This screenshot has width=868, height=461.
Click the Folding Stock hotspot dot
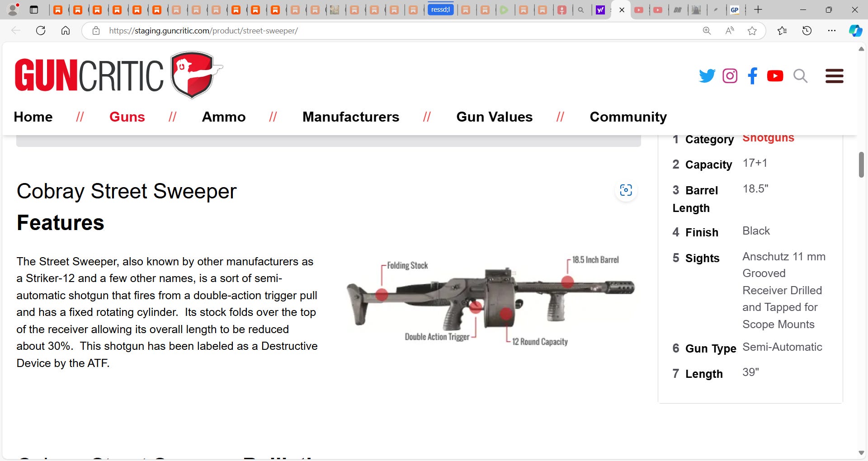382,294
